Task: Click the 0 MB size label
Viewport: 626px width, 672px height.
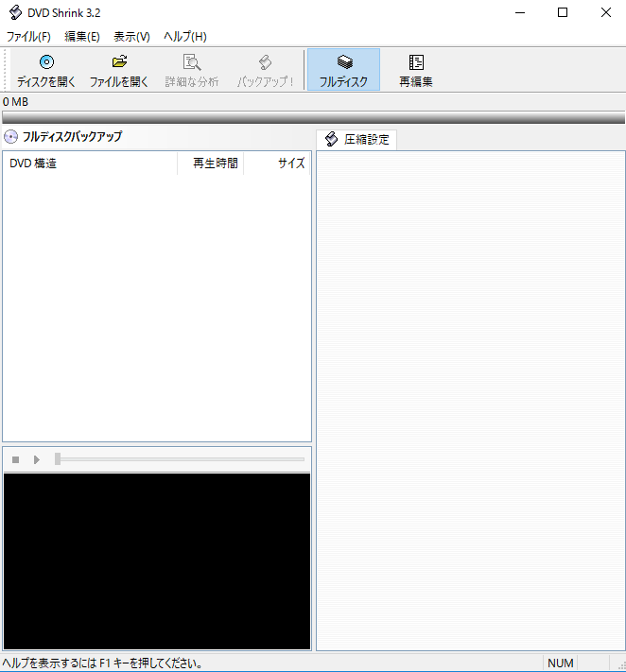Action: click(15, 102)
